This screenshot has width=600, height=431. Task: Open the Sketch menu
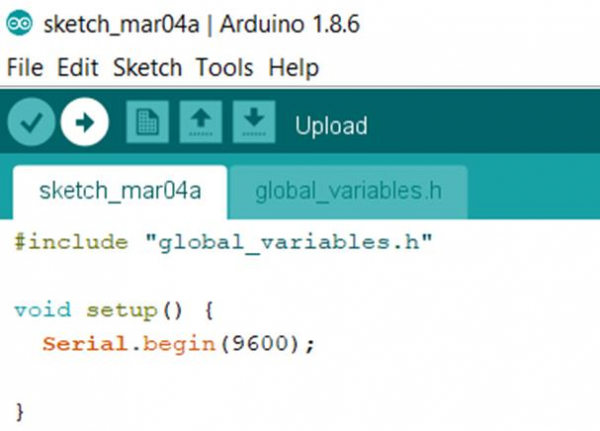(147, 68)
